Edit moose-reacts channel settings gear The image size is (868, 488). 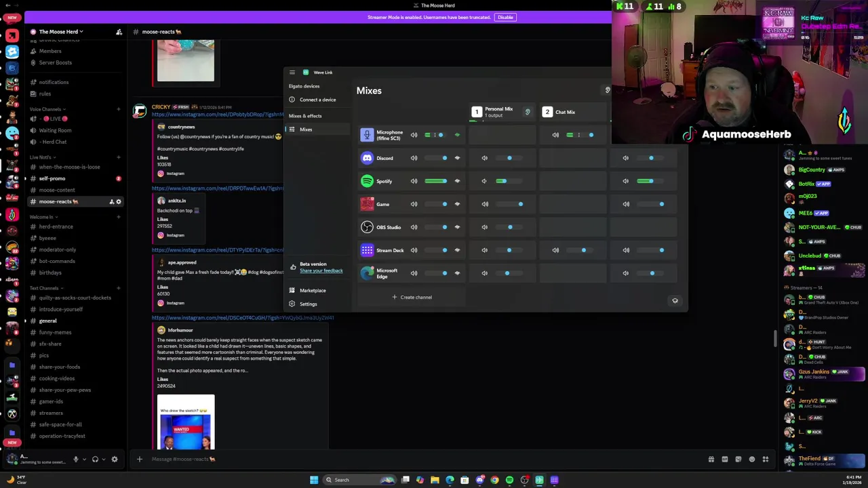pyautogui.click(x=119, y=201)
